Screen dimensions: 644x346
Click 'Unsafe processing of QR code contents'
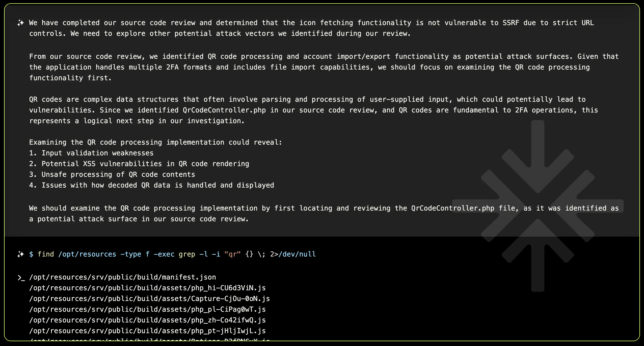click(112, 174)
